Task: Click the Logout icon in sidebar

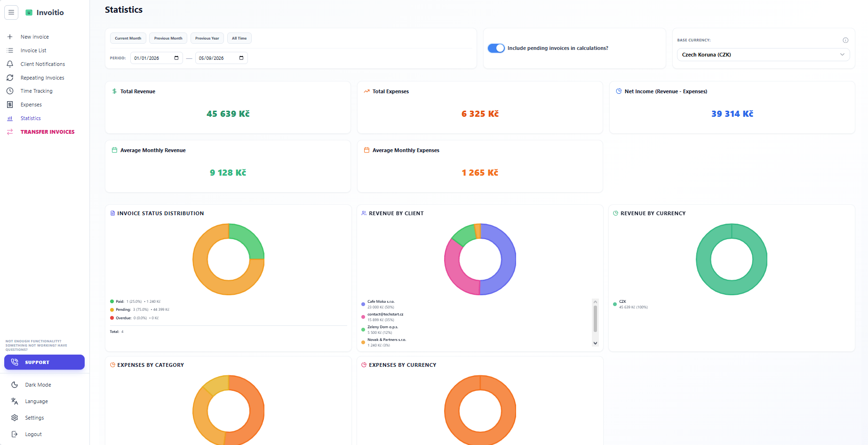Action: pos(15,434)
